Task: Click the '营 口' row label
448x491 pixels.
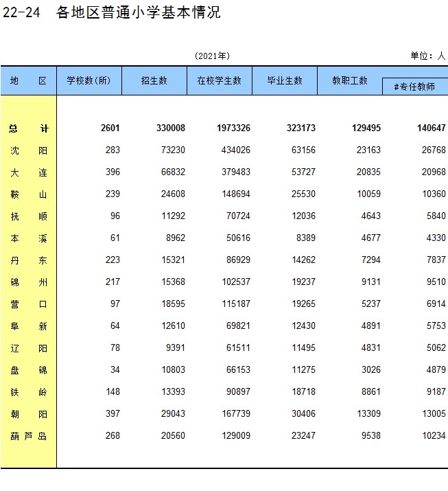Action: tap(28, 304)
